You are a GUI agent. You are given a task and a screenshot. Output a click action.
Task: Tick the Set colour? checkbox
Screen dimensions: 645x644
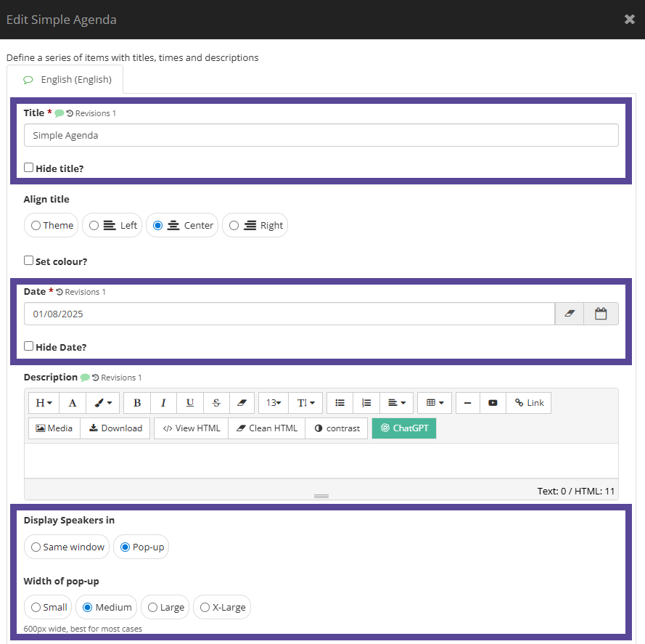pos(28,261)
